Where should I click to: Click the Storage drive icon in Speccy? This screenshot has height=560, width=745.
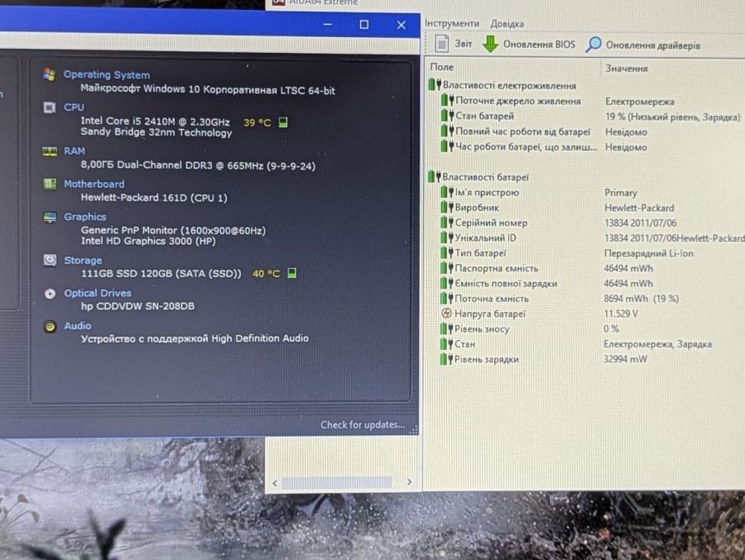click(50, 261)
